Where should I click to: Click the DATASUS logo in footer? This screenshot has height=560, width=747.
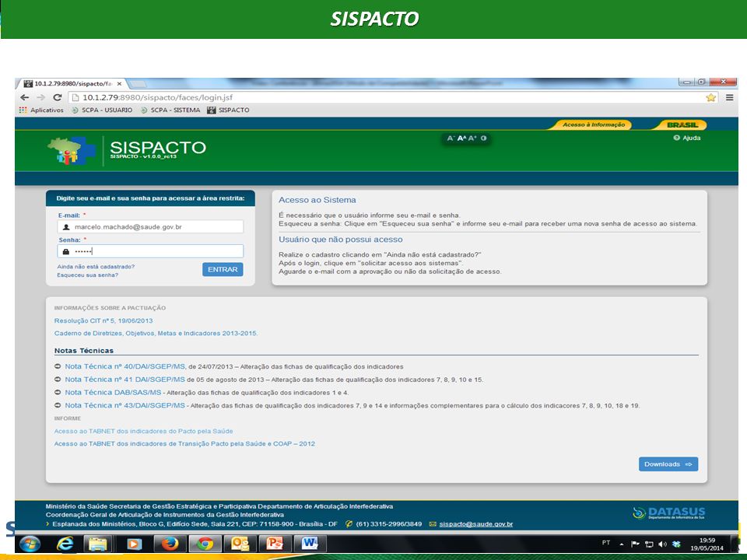coord(669,513)
